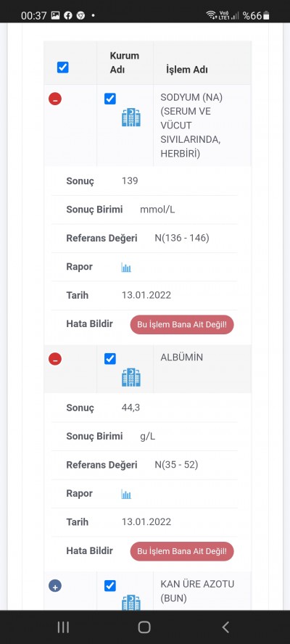Open the Sodyum report chart icon
This screenshot has width=290, height=644.
pyautogui.click(x=126, y=268)
